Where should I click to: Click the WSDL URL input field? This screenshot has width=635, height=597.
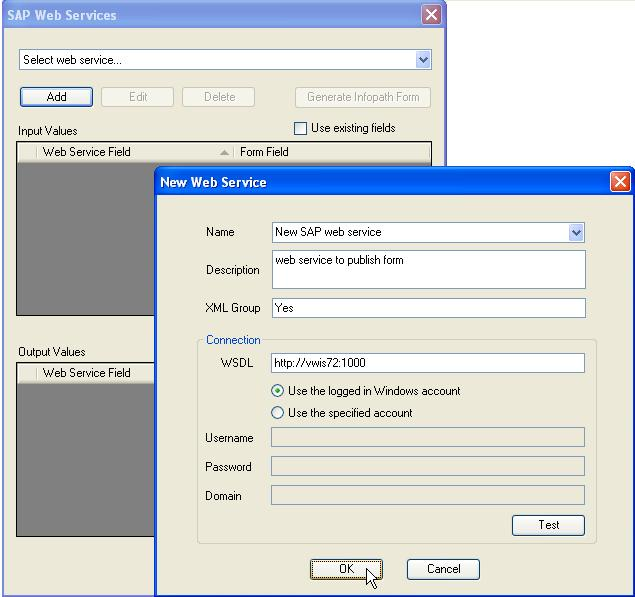[428, 362]
